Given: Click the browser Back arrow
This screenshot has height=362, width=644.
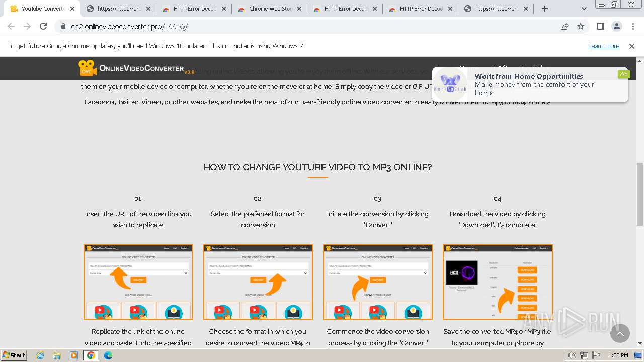Looking at the screenshot, I should [x=11, y=26].
